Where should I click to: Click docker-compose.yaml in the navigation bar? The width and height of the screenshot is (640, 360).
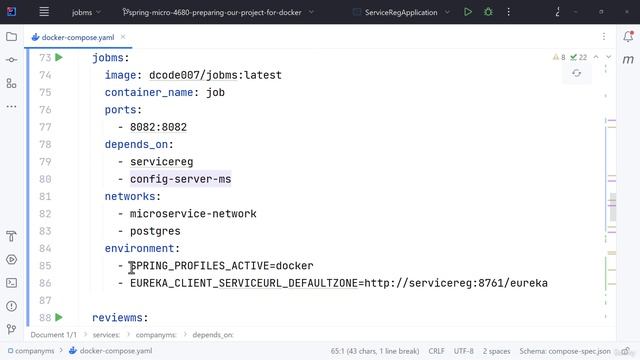click(110, 351)
